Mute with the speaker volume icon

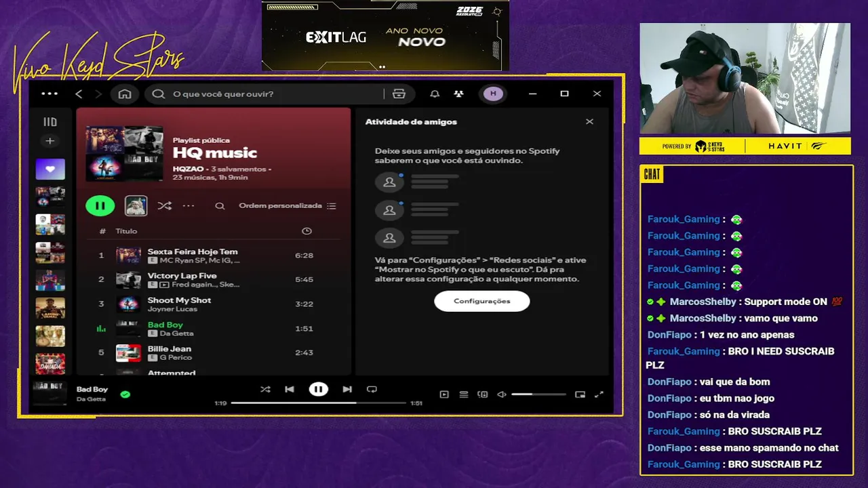[502, 394]
